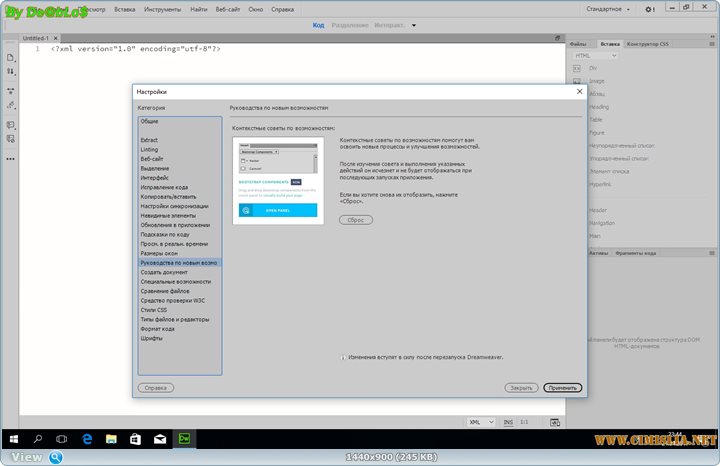Click the Image element icon in Insert panel
This screenshot has height=466, width=720.
[578, 81]
